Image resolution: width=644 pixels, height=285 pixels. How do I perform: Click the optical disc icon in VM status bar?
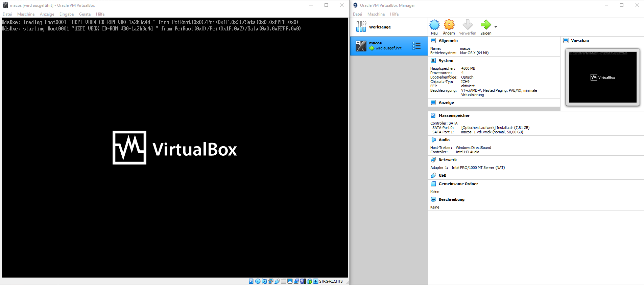point(258,281)
